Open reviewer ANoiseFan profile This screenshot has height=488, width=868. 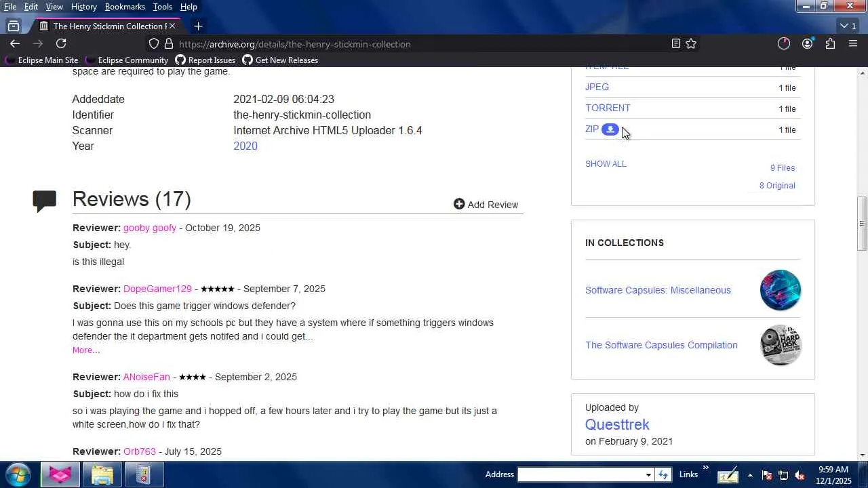[x=146, y=377]
